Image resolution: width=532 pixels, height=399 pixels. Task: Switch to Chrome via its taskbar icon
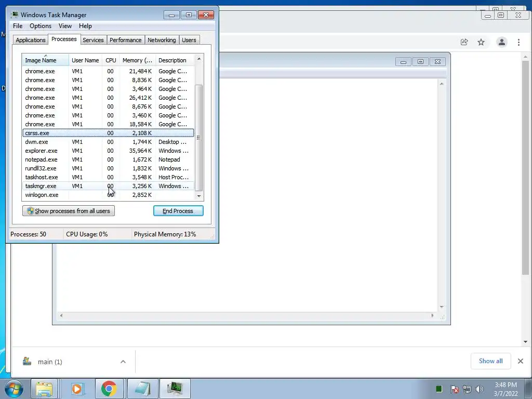pyautogui.click(x=109, y=389)
